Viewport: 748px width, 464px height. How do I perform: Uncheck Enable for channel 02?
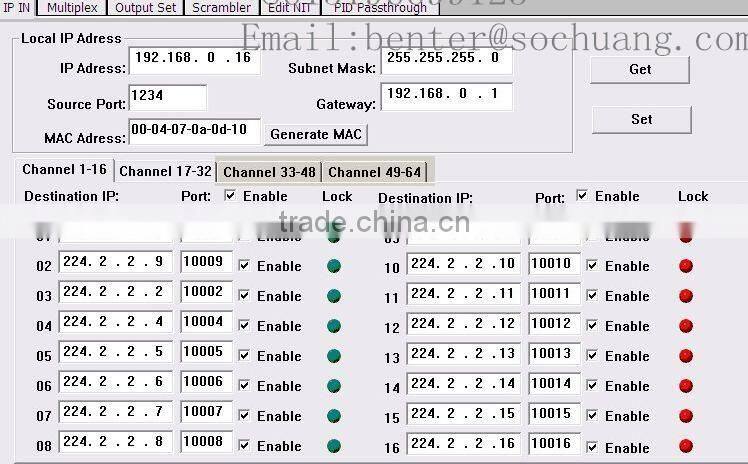[x=244, y=265]
